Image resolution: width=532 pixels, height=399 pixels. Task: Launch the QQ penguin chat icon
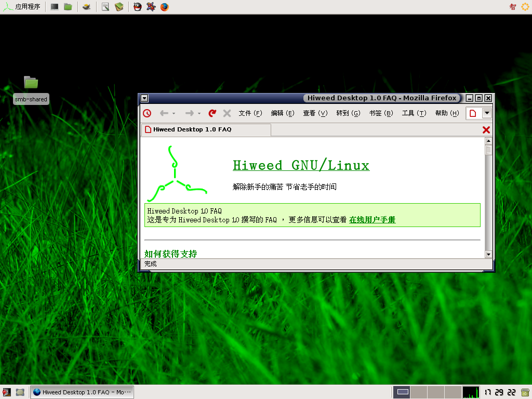[137, 7]
